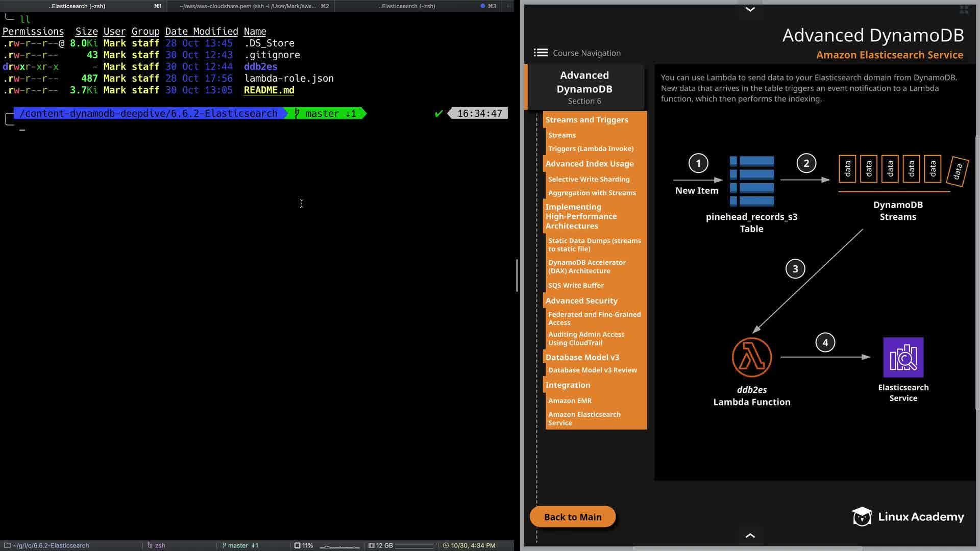The height and width of the screenshot is (551, 980).
Task: Switch to the aws-cloudshare.pem ssh tab
Action: [250, 6]
